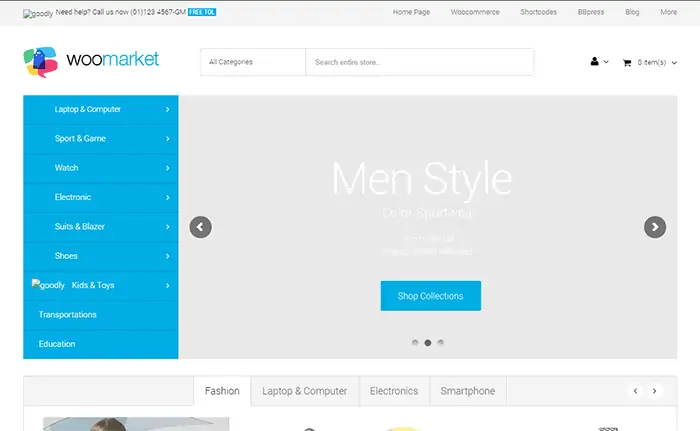Viewport: 700px width, 431px height.
Task: Open Woocommerce menu item
Action: [x=475, y=12]
